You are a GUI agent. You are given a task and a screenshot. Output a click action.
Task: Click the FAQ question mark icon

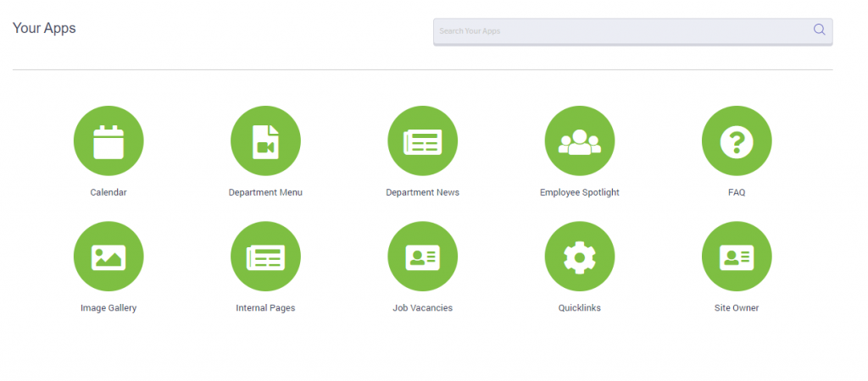tap(737, 141)
